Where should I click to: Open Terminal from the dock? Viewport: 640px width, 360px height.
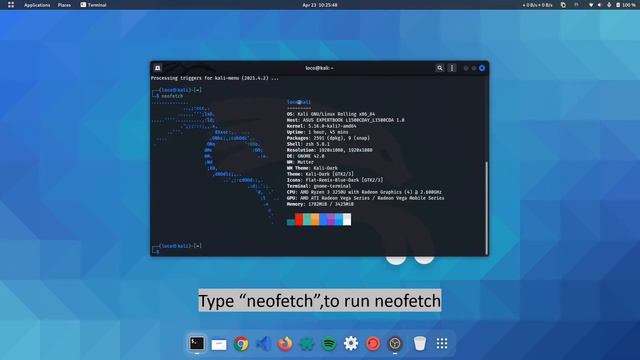[197, 343]
